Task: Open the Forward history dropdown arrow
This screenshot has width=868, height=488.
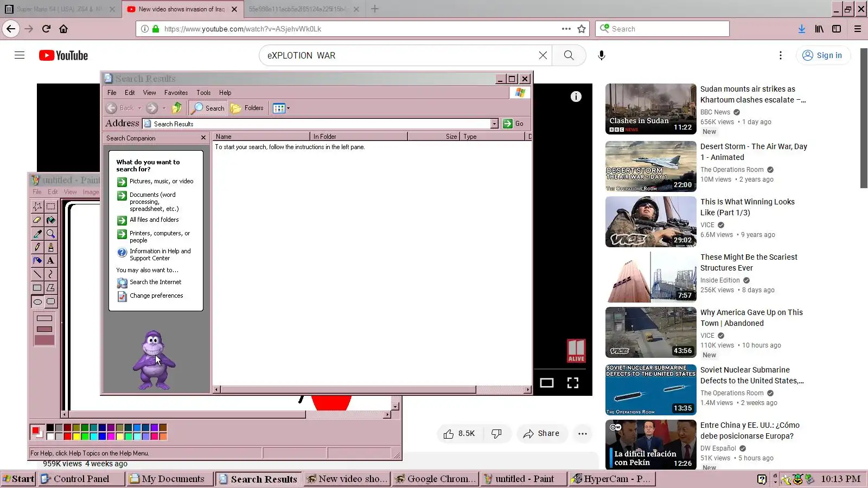Action: coord(164,108)
